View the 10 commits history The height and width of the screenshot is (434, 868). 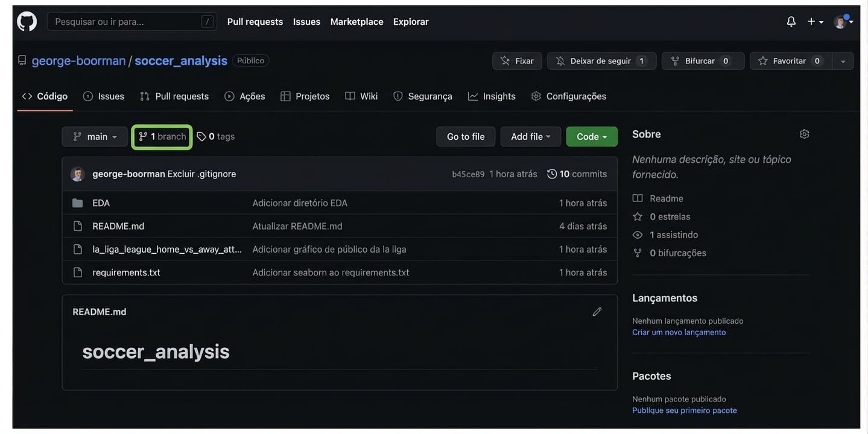pos(577,174)
